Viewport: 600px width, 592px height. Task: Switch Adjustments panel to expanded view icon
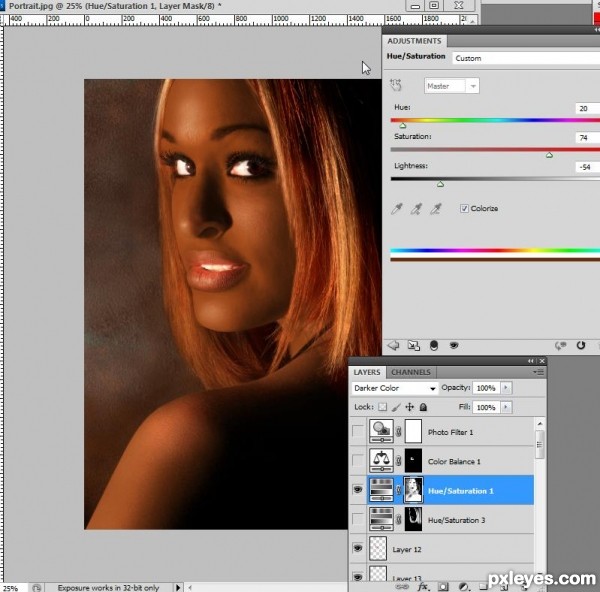coord(414,346)
